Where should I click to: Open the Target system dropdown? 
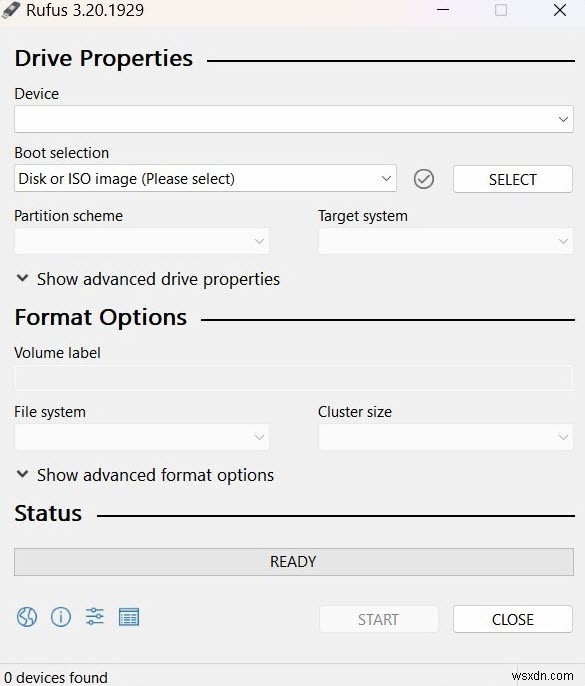pos(445,241)
